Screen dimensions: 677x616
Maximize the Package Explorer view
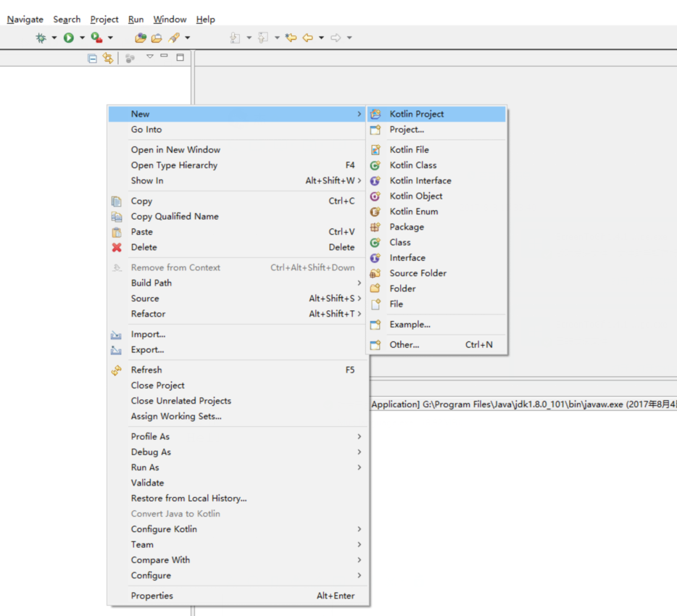point(180,57)
